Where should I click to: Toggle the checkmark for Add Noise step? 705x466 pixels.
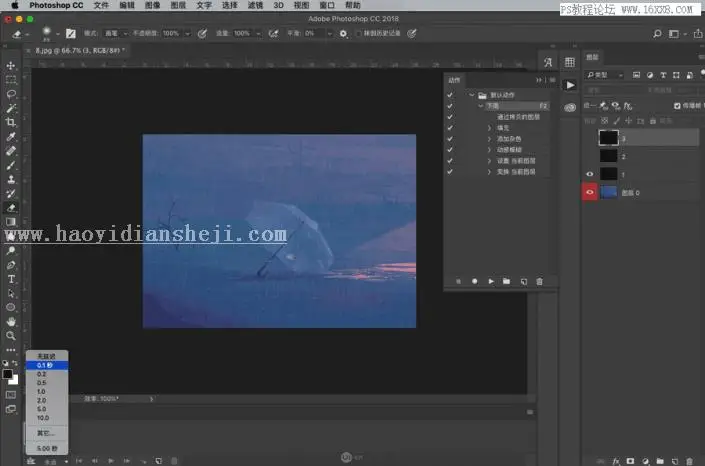(x=450, y=139)
